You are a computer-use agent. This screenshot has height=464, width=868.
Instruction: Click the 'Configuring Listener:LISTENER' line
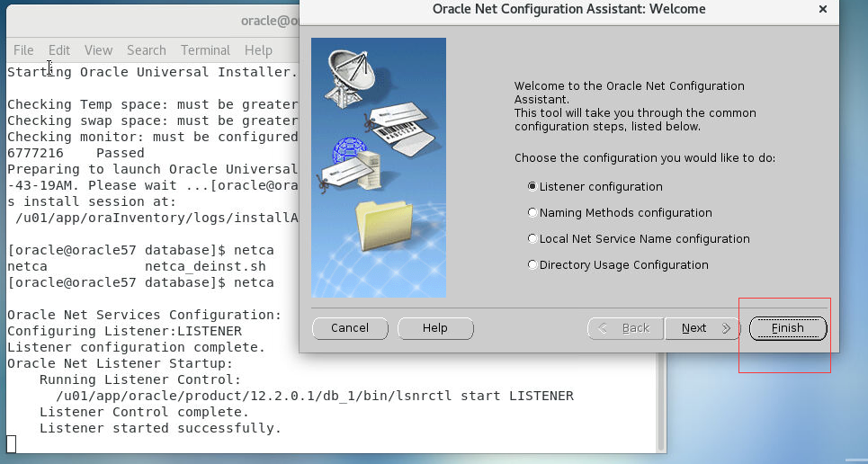coord(124,331)
